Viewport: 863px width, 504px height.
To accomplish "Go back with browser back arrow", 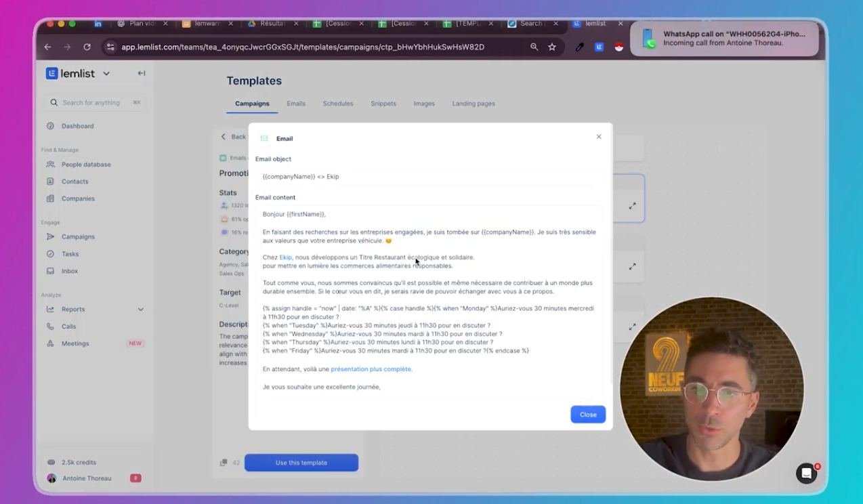I will coord(47,47).
